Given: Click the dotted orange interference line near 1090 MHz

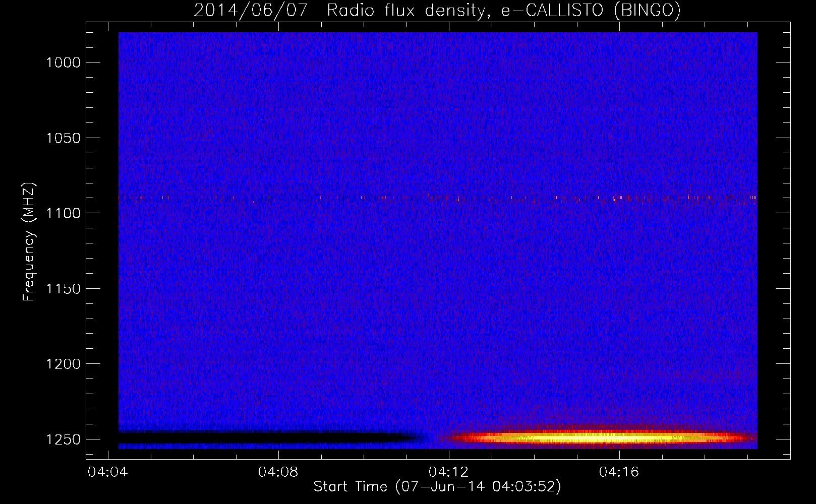Looking at the screenshot, I should point(438,198).
